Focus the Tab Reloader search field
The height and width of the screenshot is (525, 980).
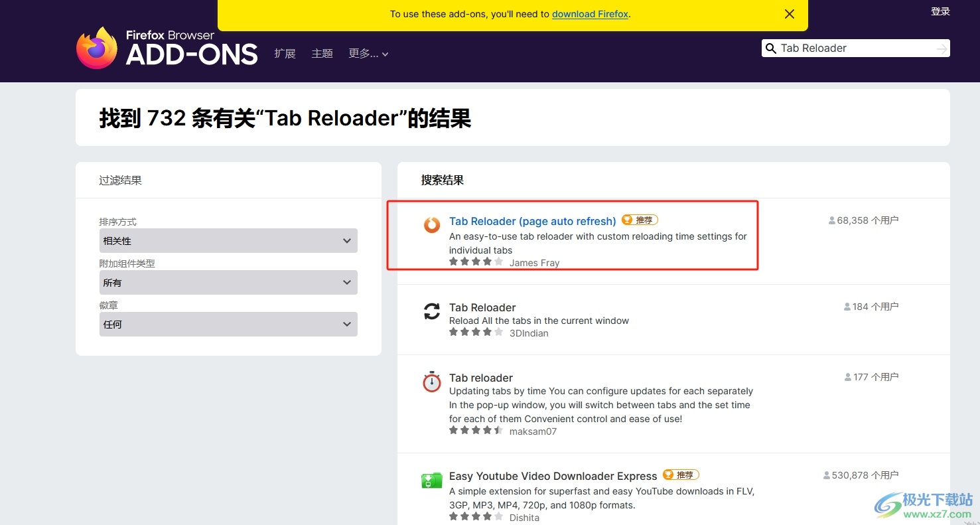(855, 48)
